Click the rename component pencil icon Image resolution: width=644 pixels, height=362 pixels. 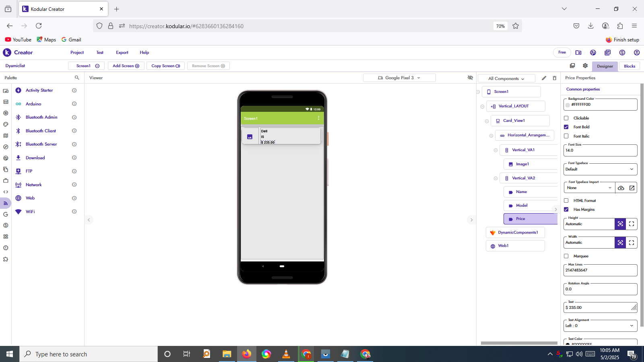[x=544, y=78]
